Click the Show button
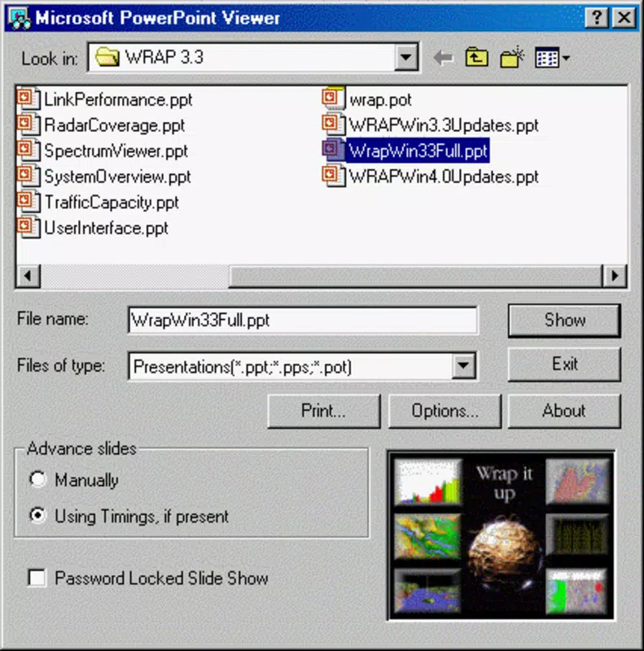644x651 pixels. point(564,320)
